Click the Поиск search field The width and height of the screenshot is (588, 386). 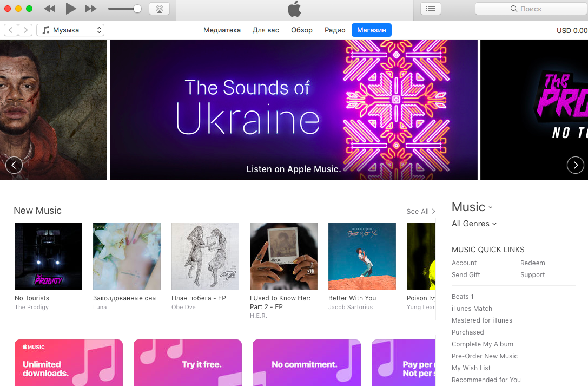[x=531, y=9]
